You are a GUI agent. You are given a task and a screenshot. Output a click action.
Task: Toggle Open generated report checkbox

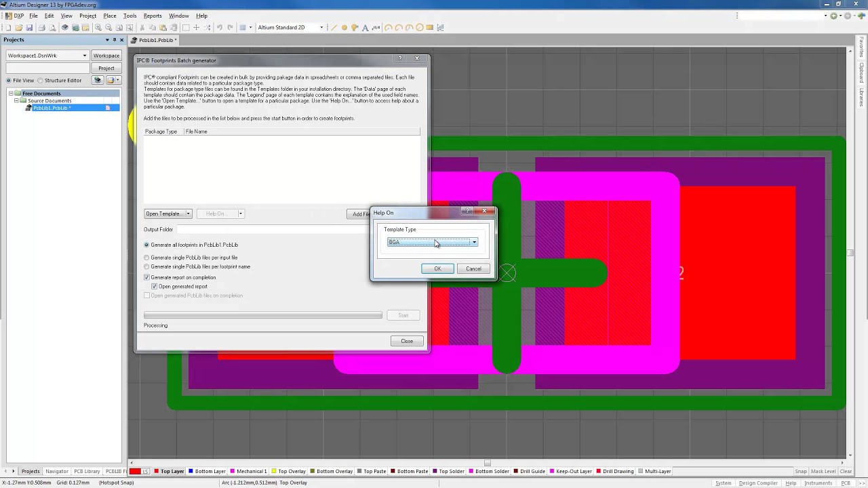[154, 286]
